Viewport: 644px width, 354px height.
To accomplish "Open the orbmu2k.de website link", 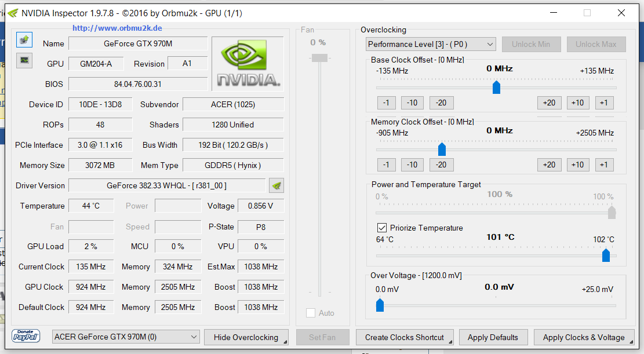I will pyautogui.click(x=117, y=28).
